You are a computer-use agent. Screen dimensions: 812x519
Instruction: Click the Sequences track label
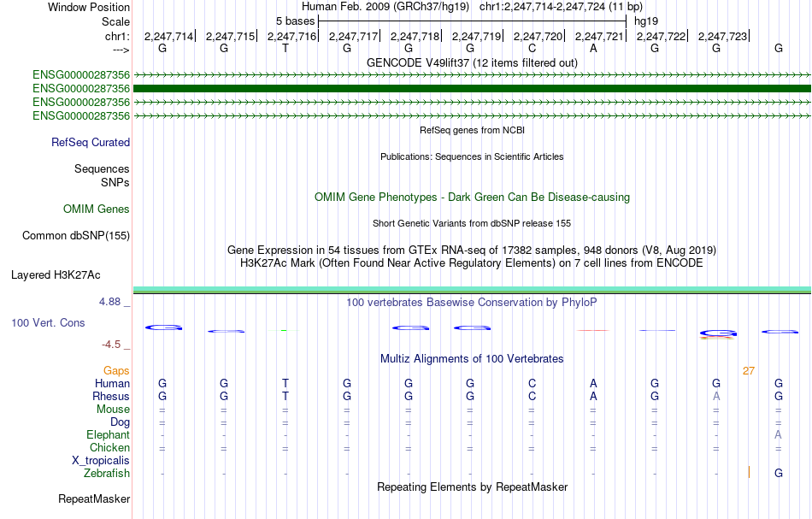[x=102, y=168]
